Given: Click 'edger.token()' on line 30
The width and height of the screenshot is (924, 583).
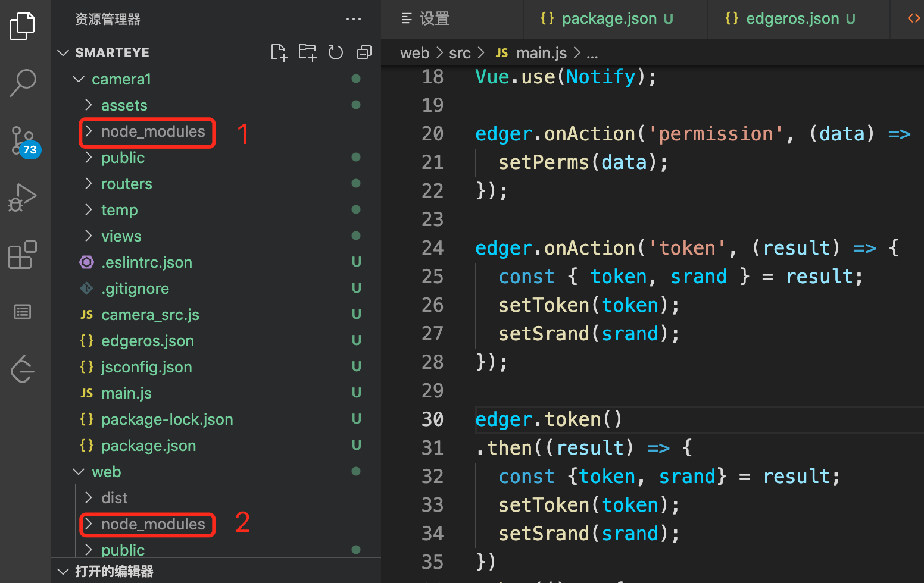Looking at the screenshot, I should point(549,419).
